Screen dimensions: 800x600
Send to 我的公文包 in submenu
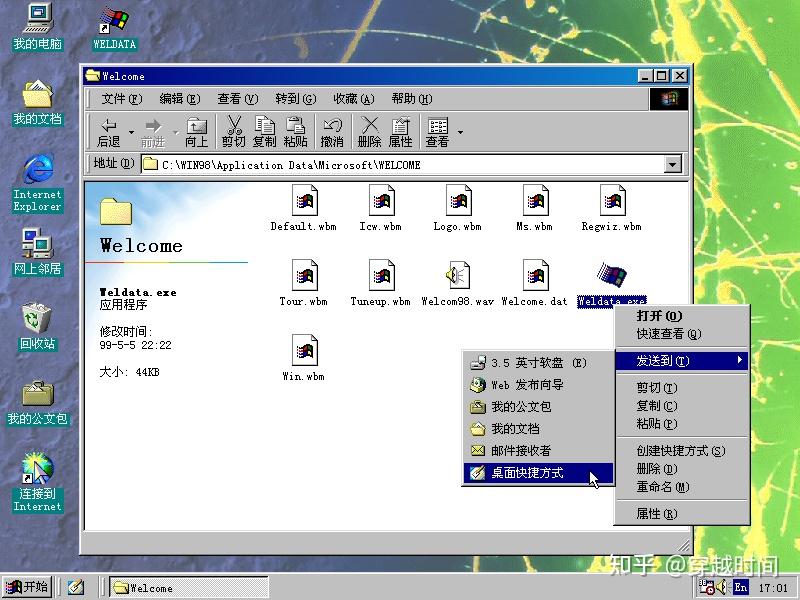pos(538,407)
